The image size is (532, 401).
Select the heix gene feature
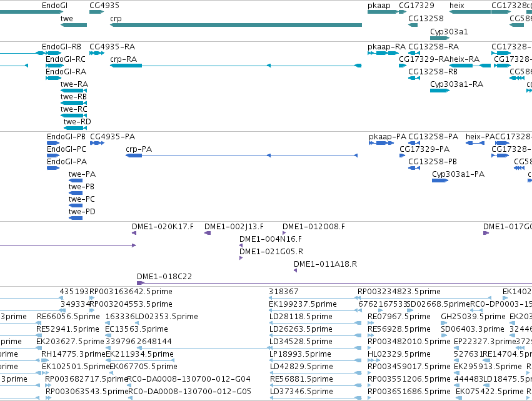[x=470, y=12]
